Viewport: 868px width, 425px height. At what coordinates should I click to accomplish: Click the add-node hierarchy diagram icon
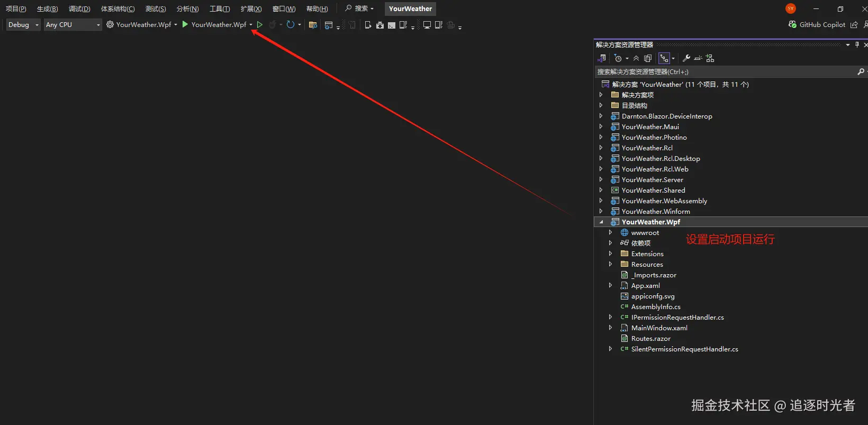coord(710,58)
